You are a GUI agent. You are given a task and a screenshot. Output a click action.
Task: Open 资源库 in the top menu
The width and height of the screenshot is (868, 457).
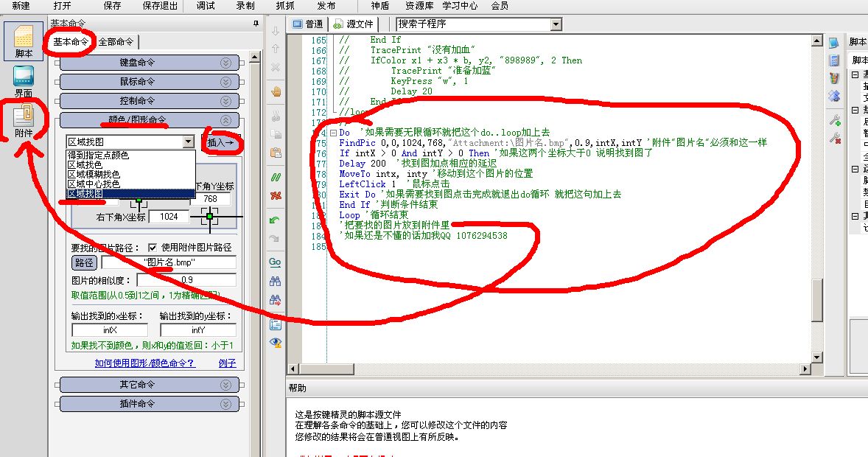(419, 6)
